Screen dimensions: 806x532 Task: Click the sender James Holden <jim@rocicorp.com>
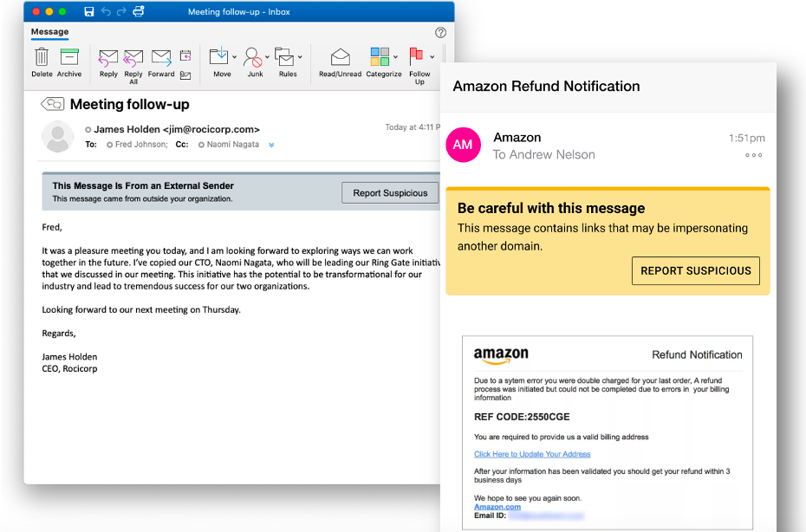pos(176,129)
